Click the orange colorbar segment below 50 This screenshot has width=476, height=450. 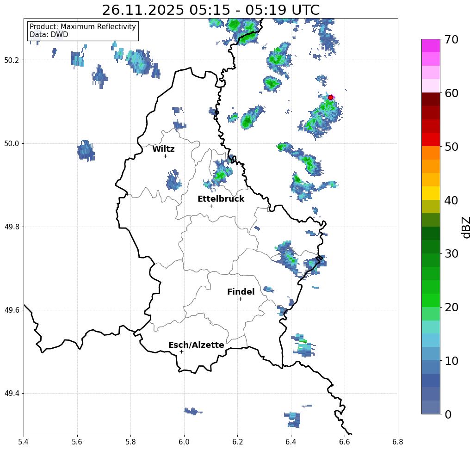[431, 153]
